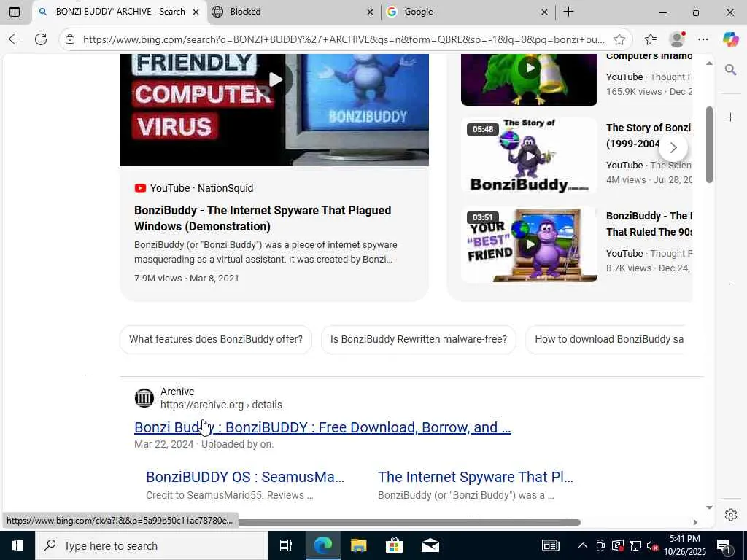Select What features does BonziBuddy offer chip

click(216, 340)
